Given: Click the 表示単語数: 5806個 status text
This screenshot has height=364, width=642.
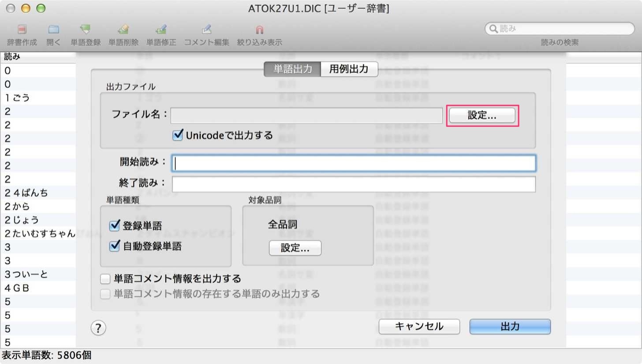Looking at the screenshot, I should point(47,355).
